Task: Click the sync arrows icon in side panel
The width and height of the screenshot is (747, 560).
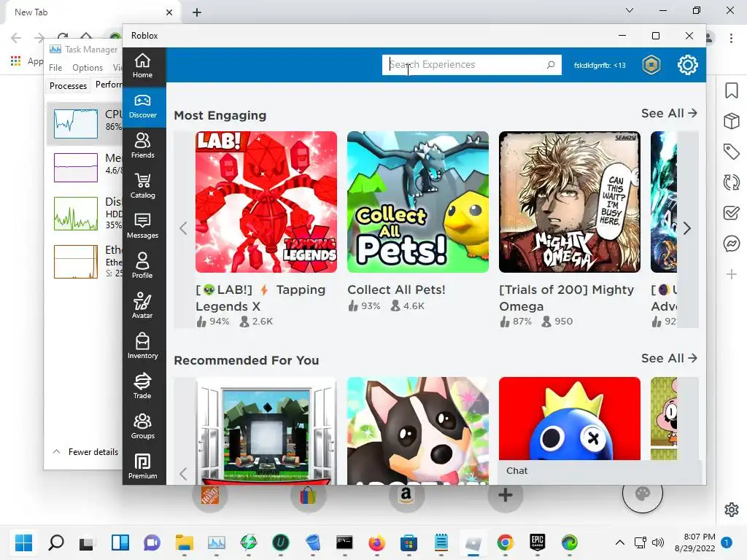Action: coord(731,182)
